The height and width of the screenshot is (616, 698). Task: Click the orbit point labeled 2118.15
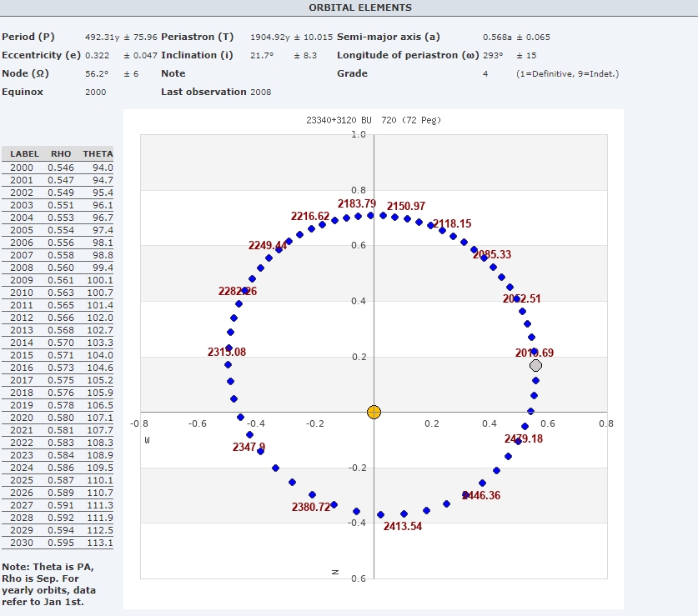coord(431,225)
